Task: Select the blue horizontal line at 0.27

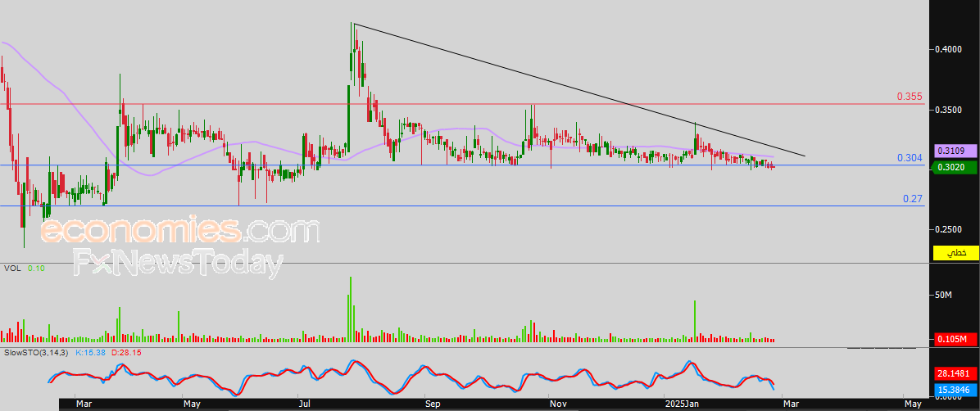Action: click(x=462, y=205)
